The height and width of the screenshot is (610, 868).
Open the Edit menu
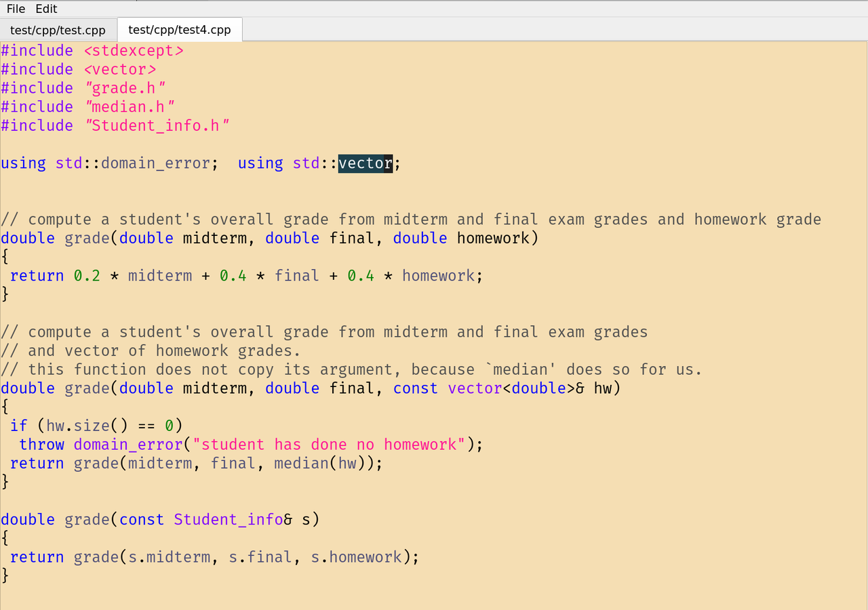tap(47, 9)
